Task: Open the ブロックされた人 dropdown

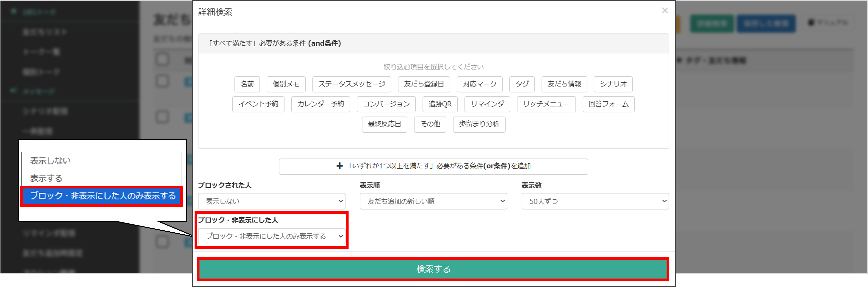Action: pos(271,201)
